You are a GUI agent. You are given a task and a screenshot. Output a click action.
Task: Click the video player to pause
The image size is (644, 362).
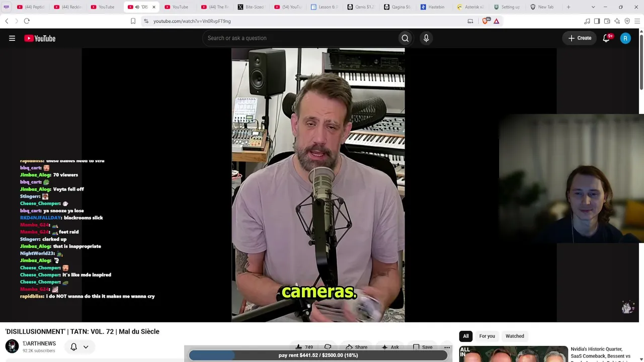(319, 185)
